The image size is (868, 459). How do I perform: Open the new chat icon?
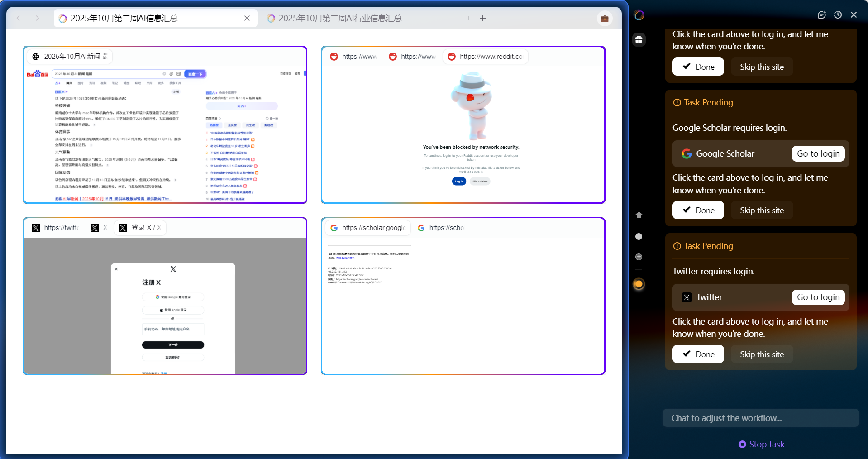822,15
